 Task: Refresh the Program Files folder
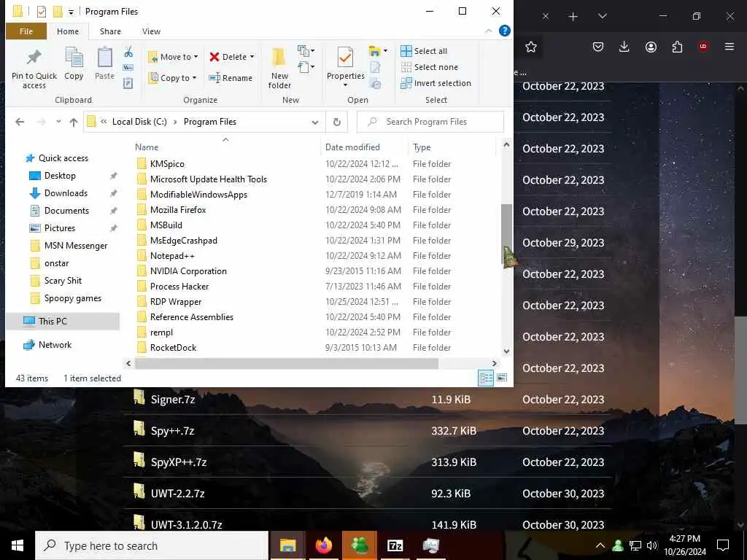pyautogui.click(x=337, y=122)
